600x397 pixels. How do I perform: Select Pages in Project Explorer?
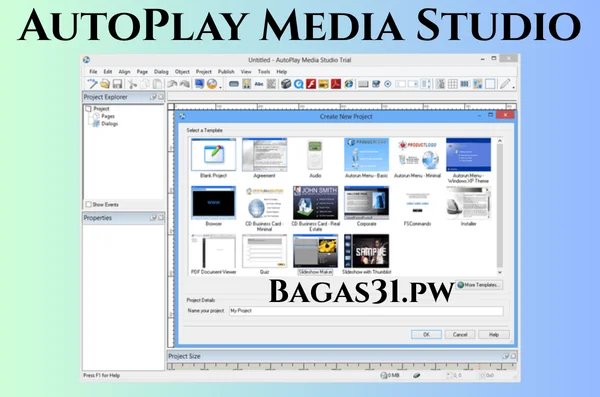108,116
